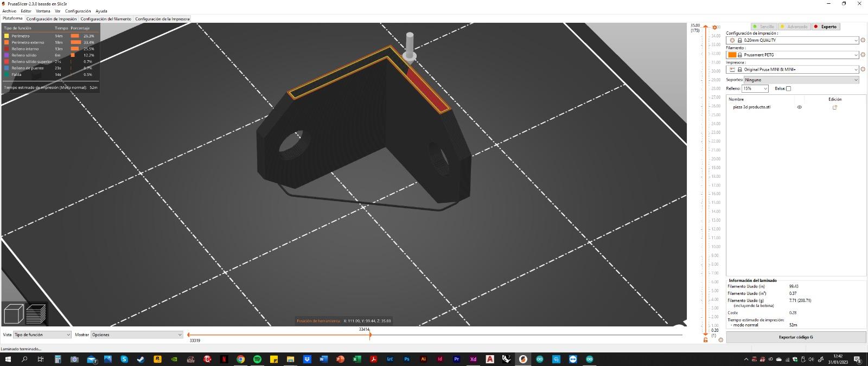Select Advanzado mode
868x366 pixels.
tap(794, 27)
